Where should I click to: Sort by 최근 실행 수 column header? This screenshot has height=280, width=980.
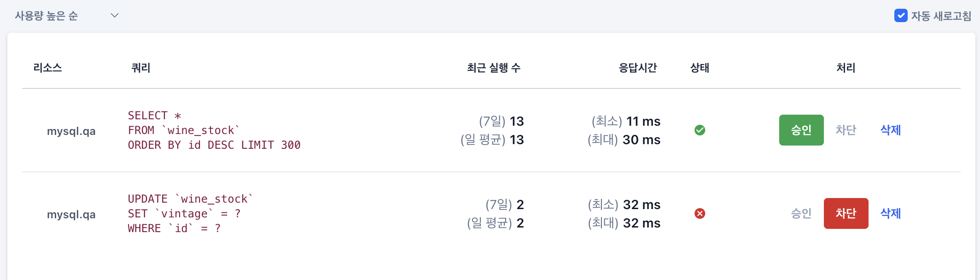pyautogui.click(x=494, y=68)
